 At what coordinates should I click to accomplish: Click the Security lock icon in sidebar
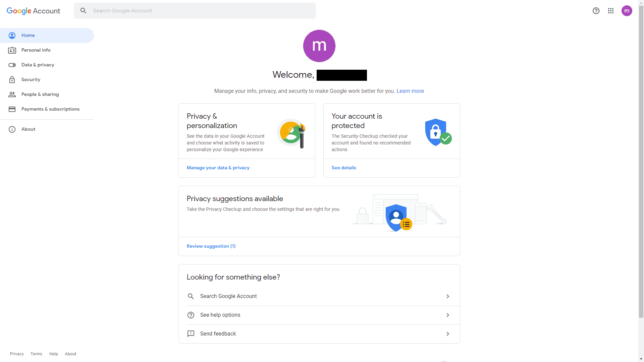coord(12,80)
